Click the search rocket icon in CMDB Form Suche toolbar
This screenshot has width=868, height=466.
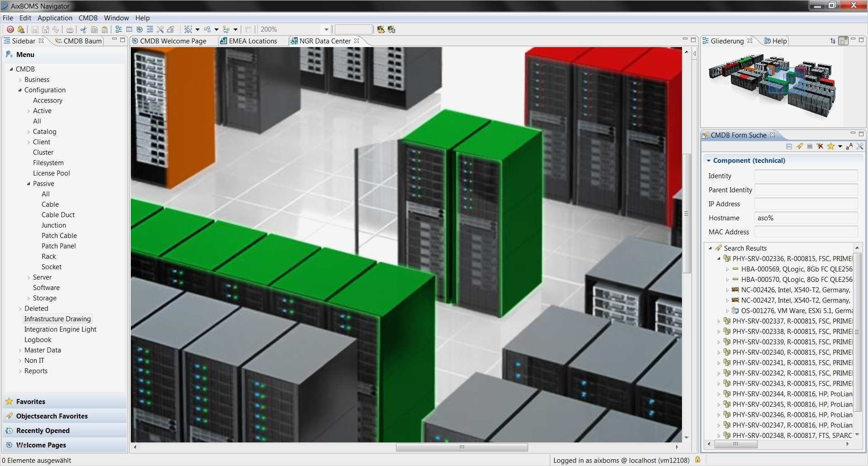coord(799,146)
